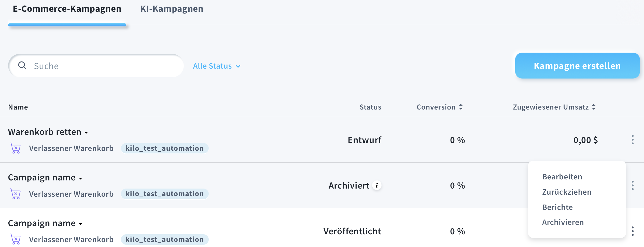Click the Kampagne erstellen button
The image size is (644, 247).
coord(577,66)
